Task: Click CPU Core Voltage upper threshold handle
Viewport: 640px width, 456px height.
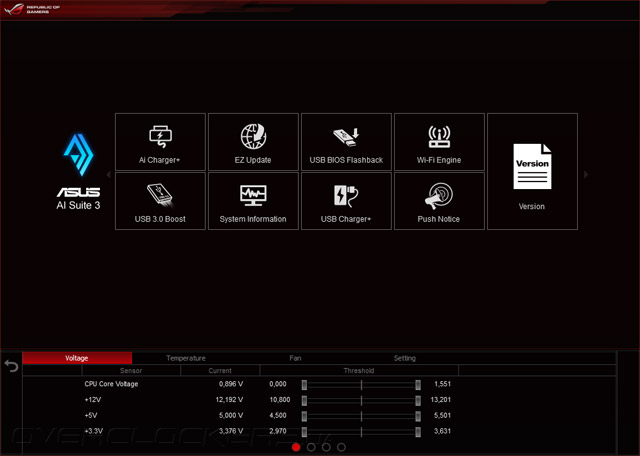Action: [418, 385]
